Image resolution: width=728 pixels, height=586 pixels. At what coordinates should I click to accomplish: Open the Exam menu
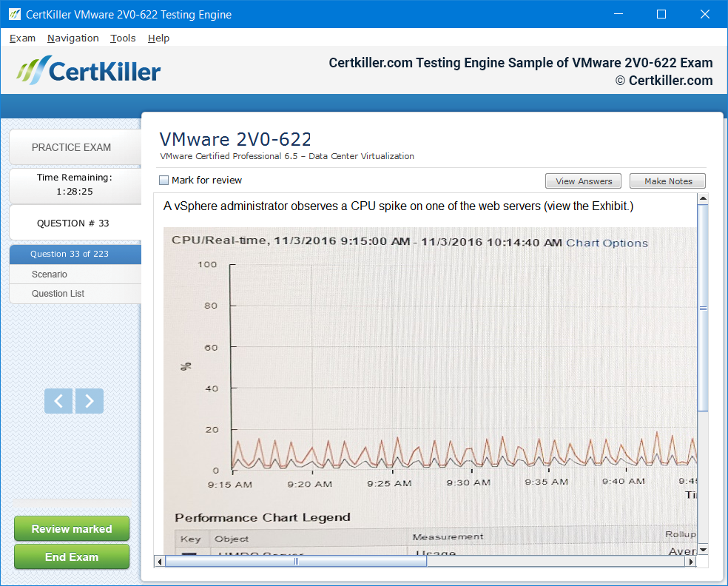point(22,38)
